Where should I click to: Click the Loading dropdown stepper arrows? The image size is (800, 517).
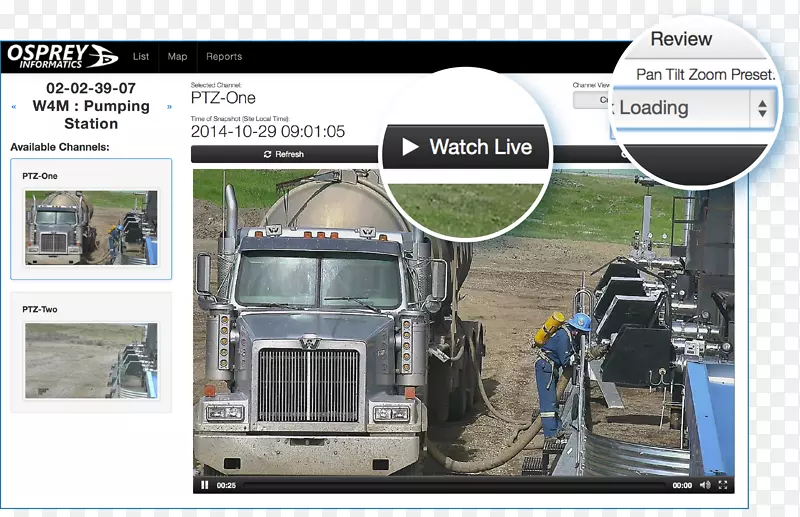(x=762, y=108)
